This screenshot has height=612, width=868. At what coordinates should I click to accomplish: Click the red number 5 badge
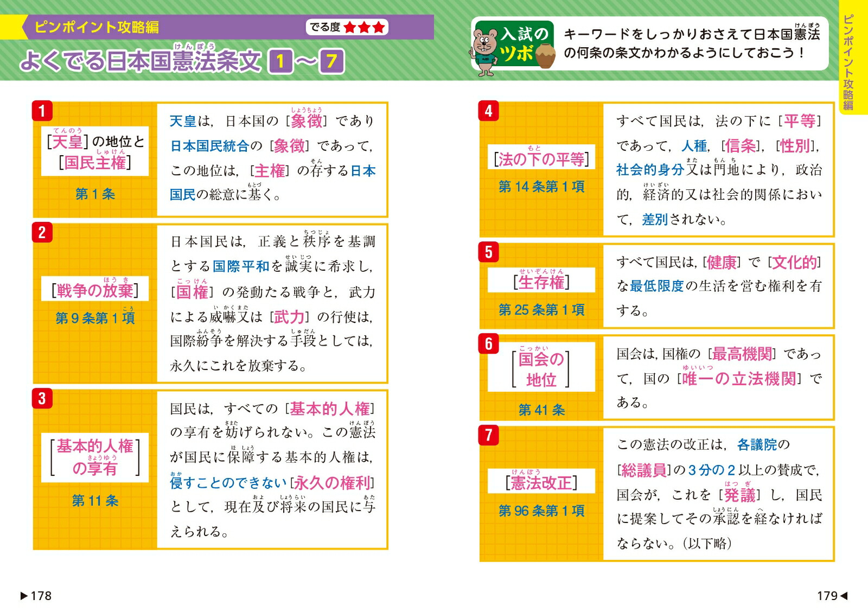click(488, 252)
